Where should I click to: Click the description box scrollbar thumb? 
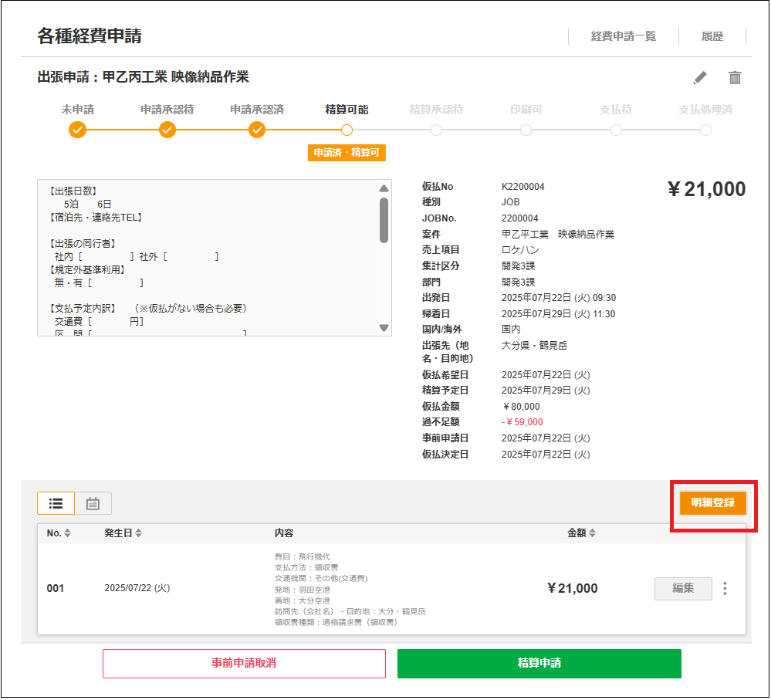pyautogui.click(x=384, y=219)
